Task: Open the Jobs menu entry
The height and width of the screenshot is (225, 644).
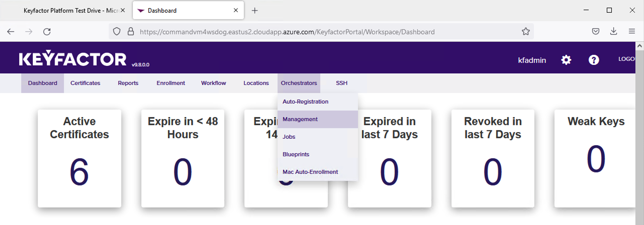Action: click(x=289, y=137)
